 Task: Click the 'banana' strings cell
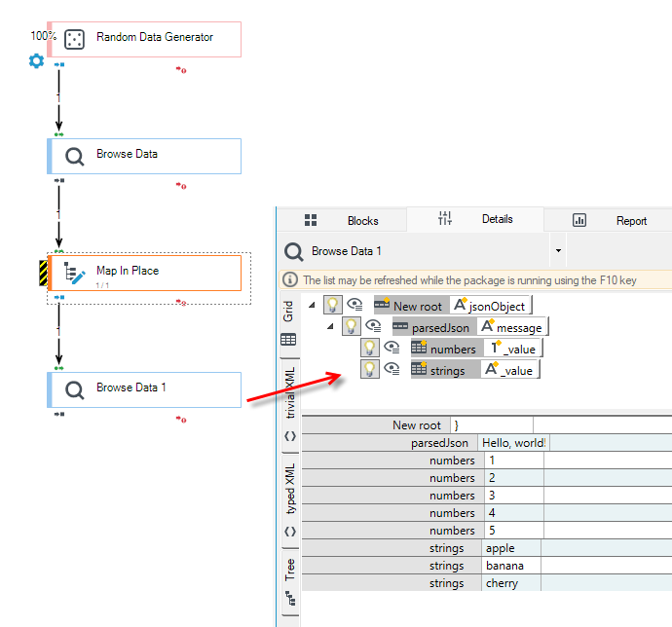(511, 566)
